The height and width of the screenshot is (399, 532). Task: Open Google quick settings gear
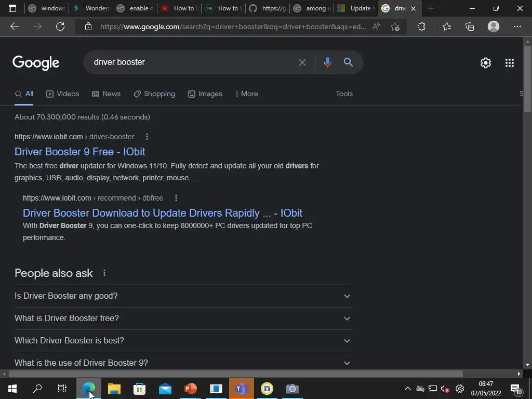tap(486, 63)
